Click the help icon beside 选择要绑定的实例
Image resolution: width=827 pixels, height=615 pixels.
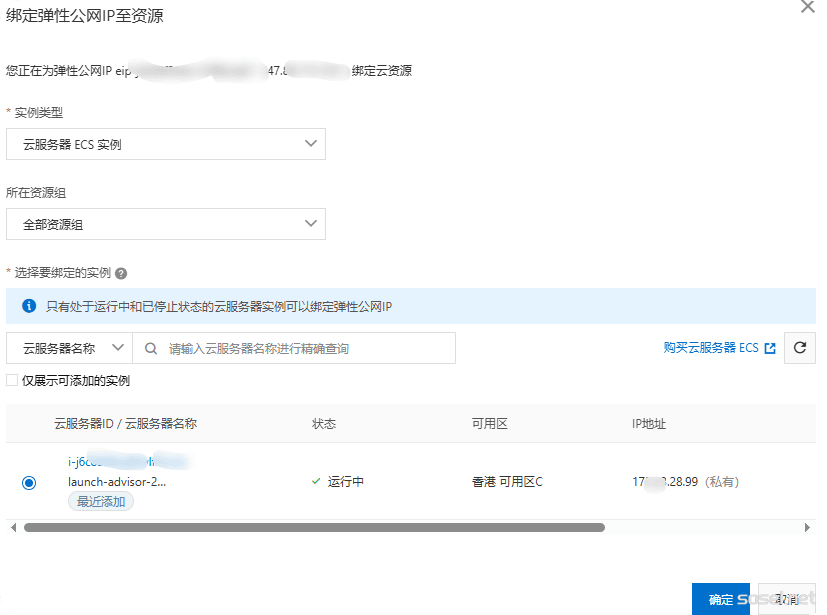click(x=121, y=273)
